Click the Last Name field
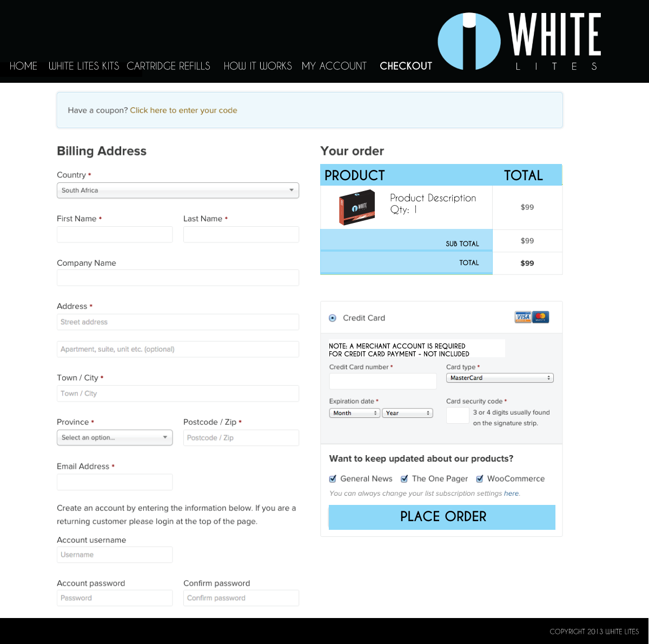This screenshot has height=644, width=649. (241, 234)
